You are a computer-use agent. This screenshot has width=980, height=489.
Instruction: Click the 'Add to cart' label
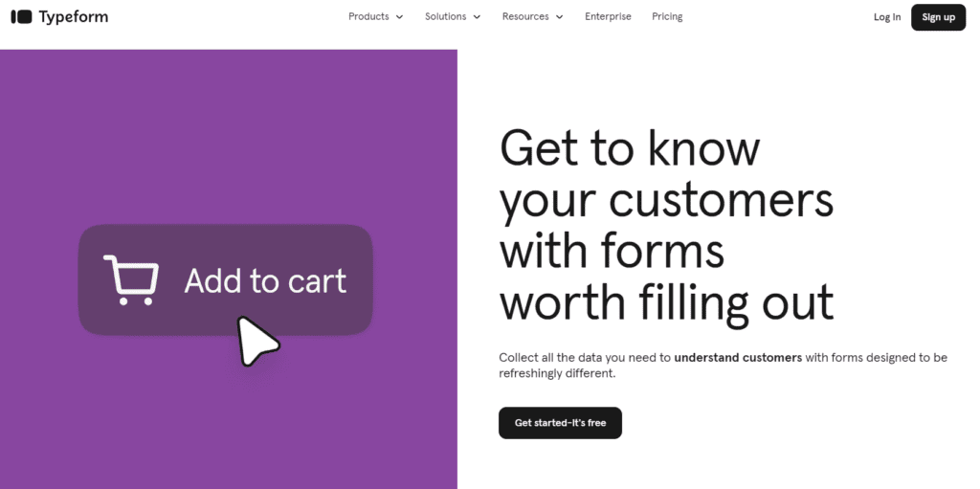click(x=265, y=281)
